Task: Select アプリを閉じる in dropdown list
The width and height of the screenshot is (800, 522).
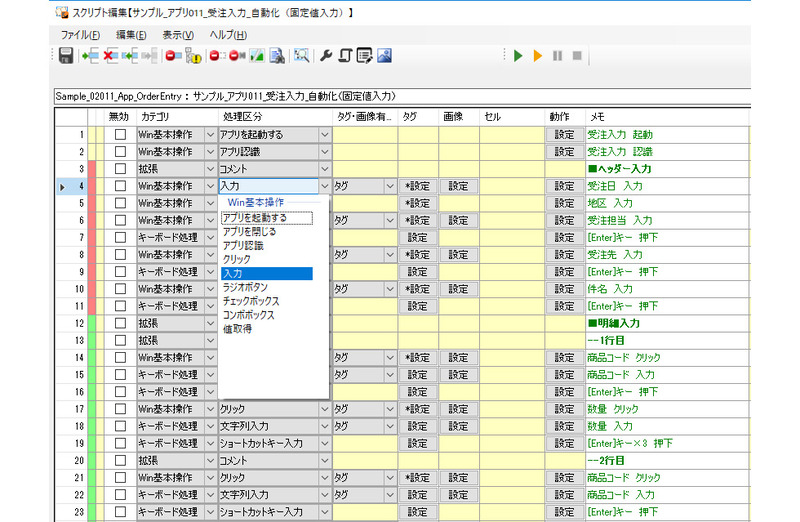Action: (267, 232)
